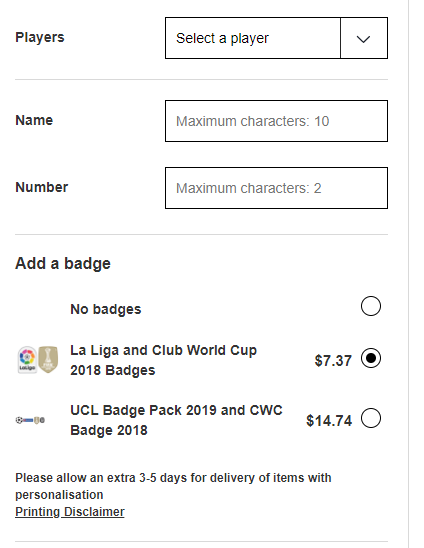Click the Add a badge heading
424x548 pixels.
[x=63, y=264]
